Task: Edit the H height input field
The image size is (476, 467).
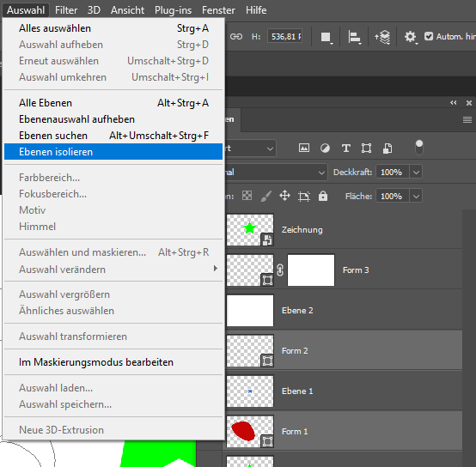Action: coord(284,37)
